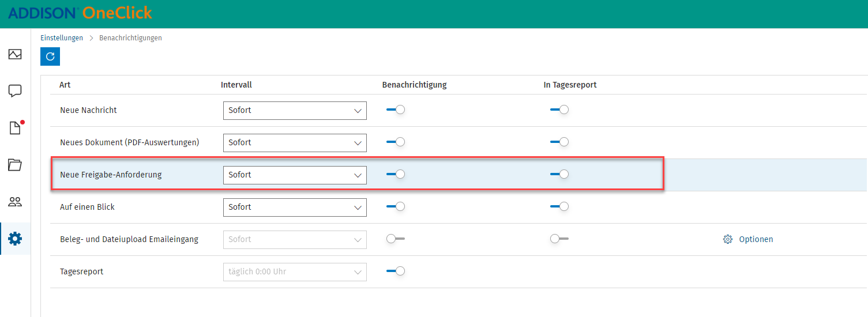This screenshot has width=868, height=317.
Task: Click gear icon beside Optionen
Action: pos(728,239)
